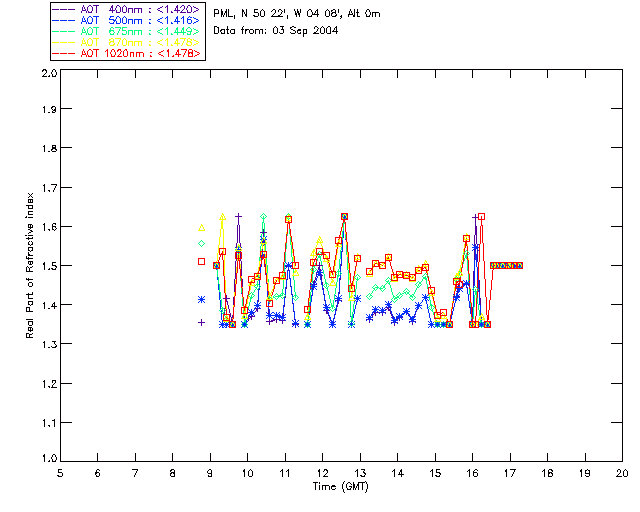640x512 pixels.
Task: Select the 'Data from: 03 Sep 2004' text
Action: pyautogui.click(x=276, y=31)
